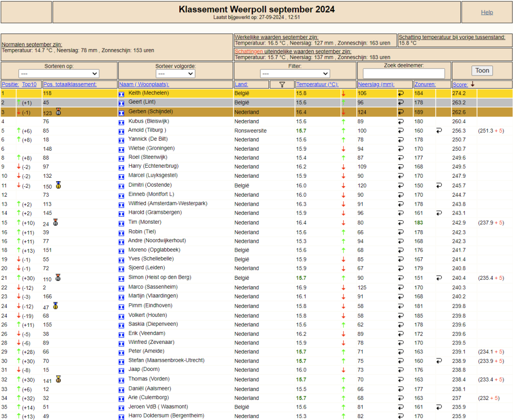Click the gold medal icon in Dimitri's row
The image size is (513, 420).
tap(58, 185)
